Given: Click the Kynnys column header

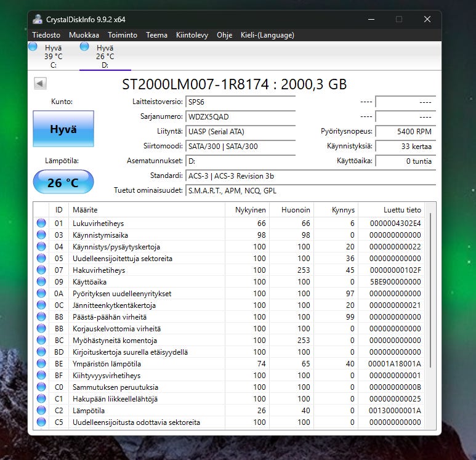Looking at the screenshot, I should pos(336,210).
